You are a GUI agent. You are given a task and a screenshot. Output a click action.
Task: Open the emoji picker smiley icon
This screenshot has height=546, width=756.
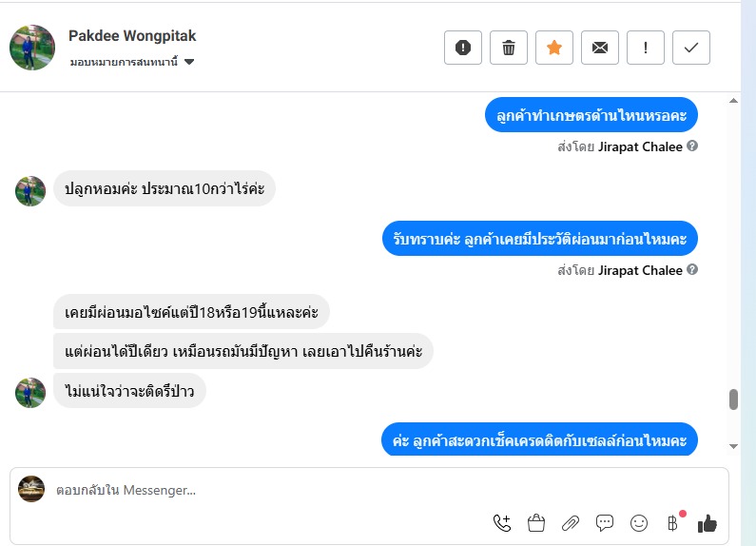tap(639, 522)
